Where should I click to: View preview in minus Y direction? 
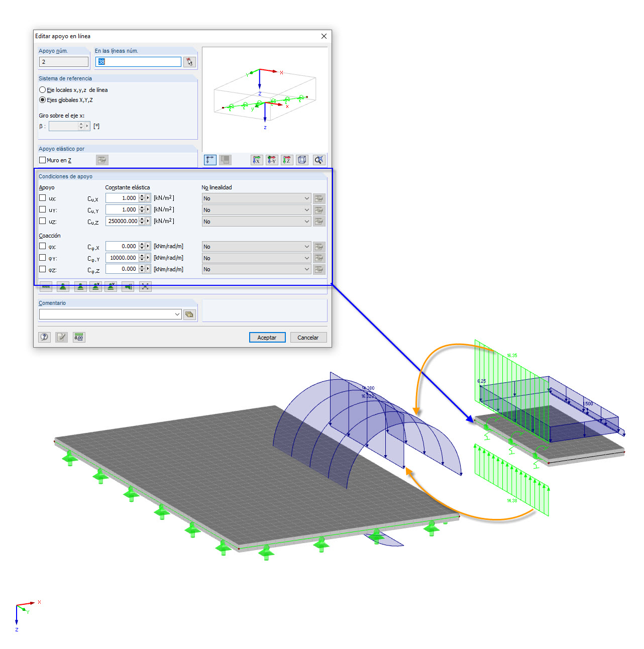[272, 160]
